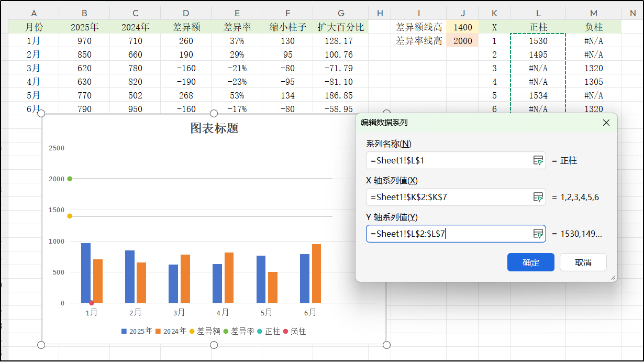This screenshot has height=362, width=644.
Task: Click the yellow marker on the 1400 line
Action: click(x=70, y=216)
